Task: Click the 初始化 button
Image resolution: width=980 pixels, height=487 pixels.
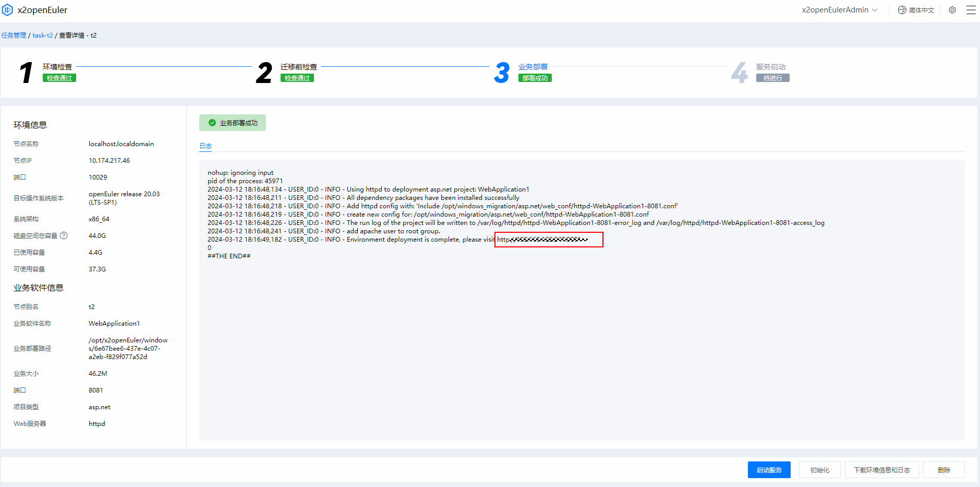Action: pos(819,470)
